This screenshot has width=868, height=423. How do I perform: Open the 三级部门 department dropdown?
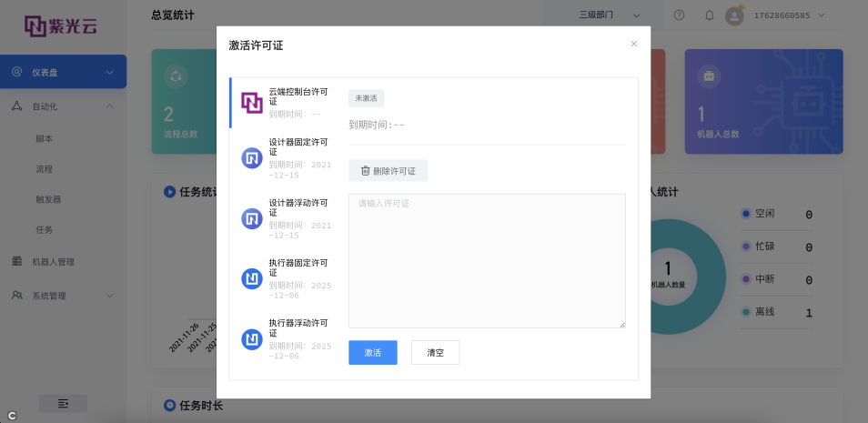pyautogui.click(x=610, y=15)
